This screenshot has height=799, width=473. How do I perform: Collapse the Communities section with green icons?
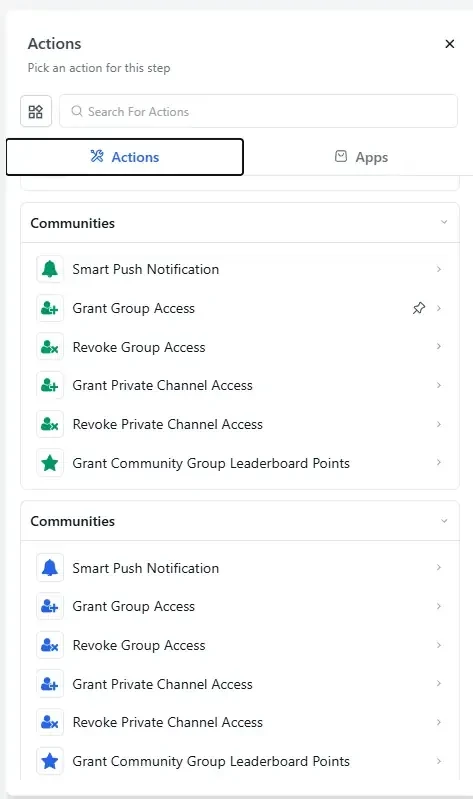[x=444, y=222]
